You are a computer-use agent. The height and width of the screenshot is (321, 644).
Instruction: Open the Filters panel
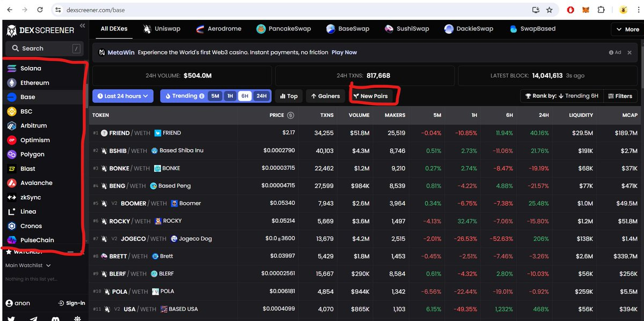(x=620, y=96)
